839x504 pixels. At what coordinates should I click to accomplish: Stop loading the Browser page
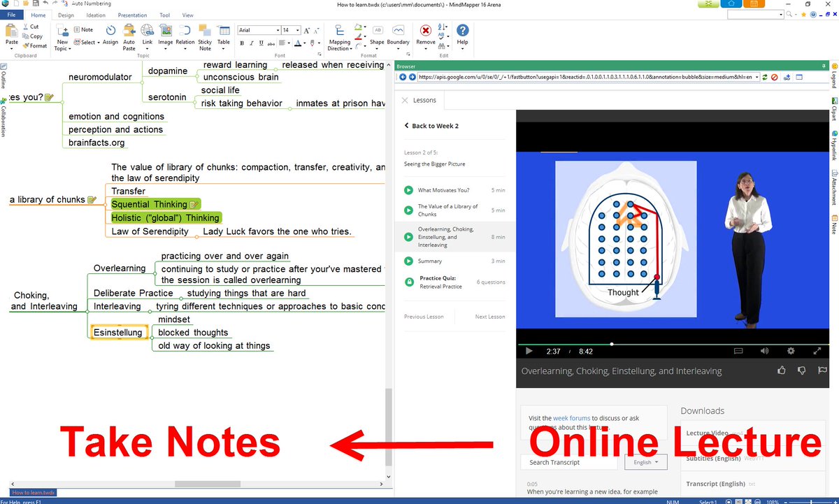774,77
